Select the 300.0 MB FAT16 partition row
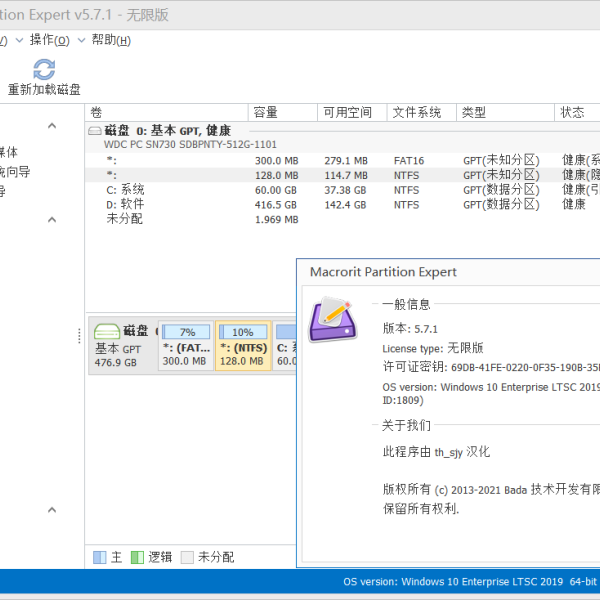600x600 pixels. (343, 161)
